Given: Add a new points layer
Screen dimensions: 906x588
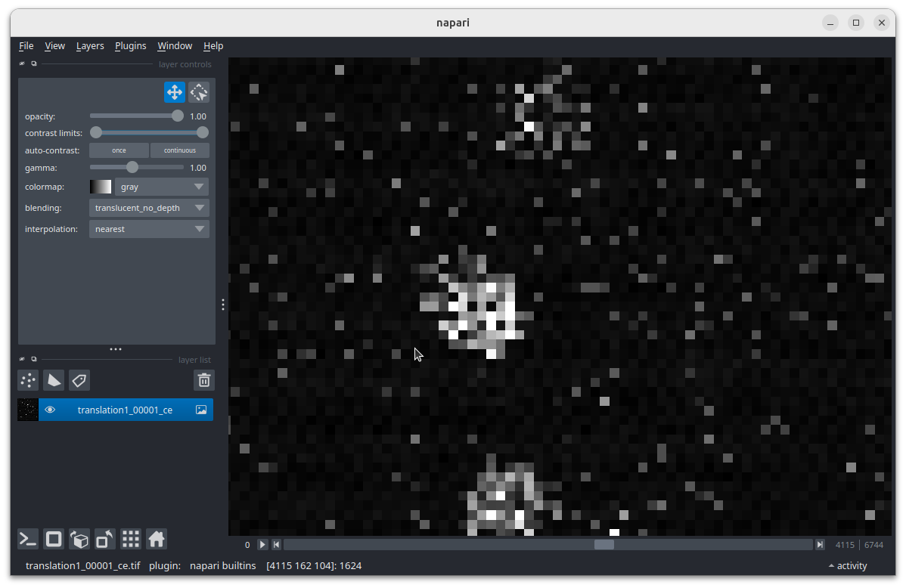Looking at the screenshot, I should tap(27, 380).
